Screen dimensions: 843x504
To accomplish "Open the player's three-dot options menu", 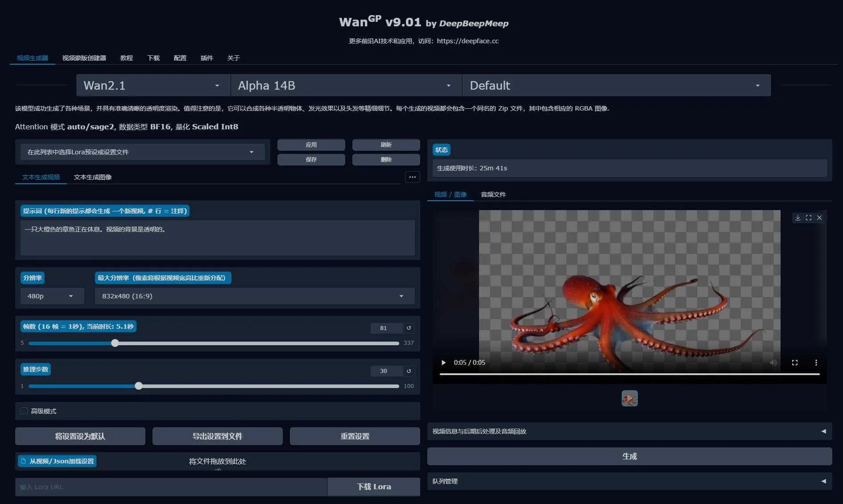I will [x=816, y=363].
